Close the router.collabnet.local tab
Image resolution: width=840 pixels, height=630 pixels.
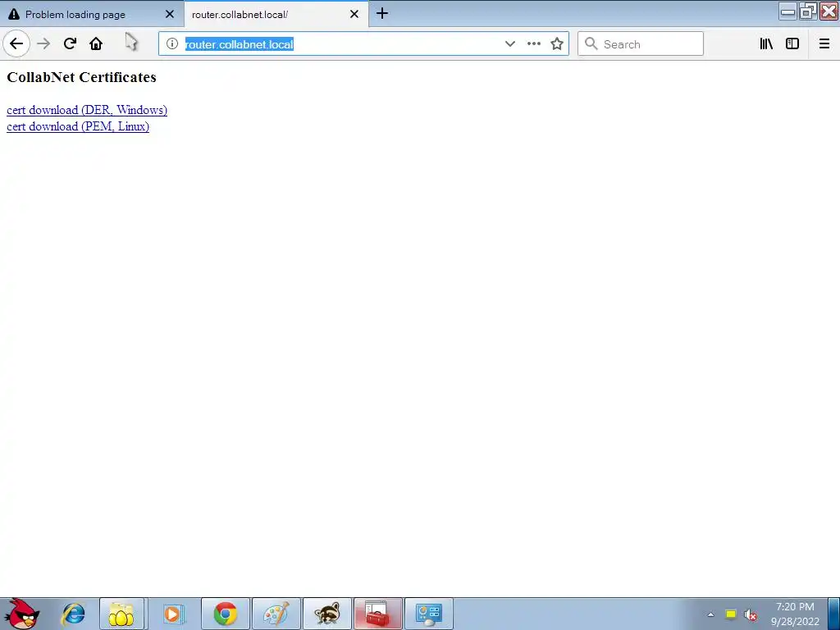click(354, 15)
